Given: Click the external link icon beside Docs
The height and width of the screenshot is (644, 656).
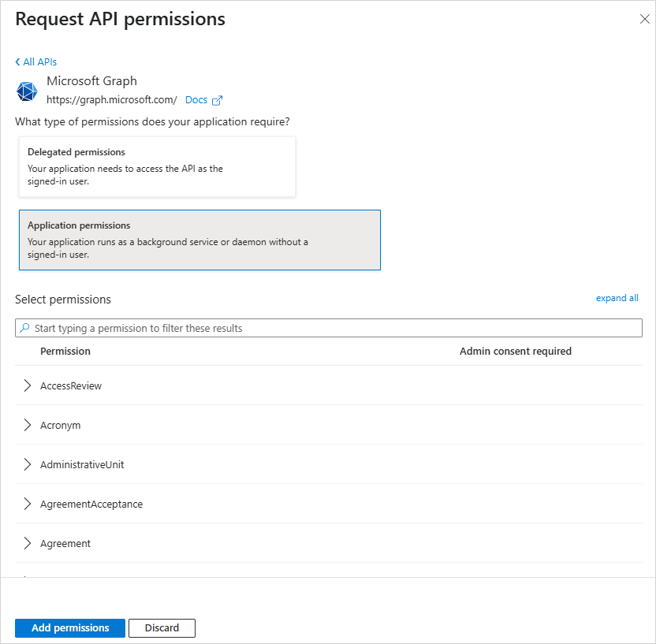Looking at the screenshot, I should pos(218,100).
